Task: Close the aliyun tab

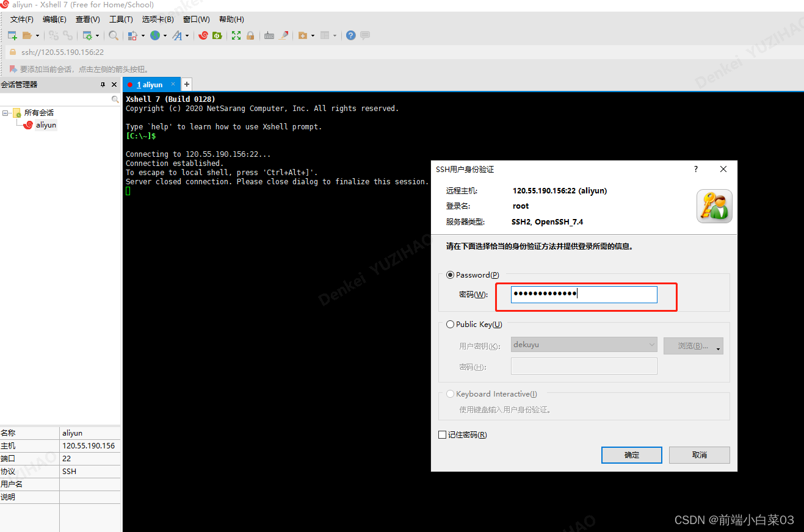Action: (x=173, y=84)
